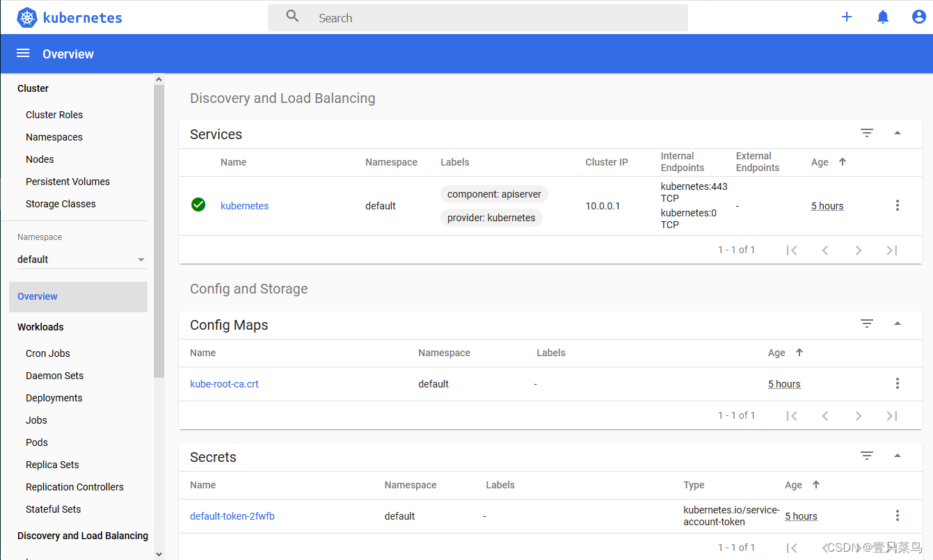Click the sidebar vertical scrollbar thumb
This screenshot has width=933, height=560.
click(x=159, y=232)
